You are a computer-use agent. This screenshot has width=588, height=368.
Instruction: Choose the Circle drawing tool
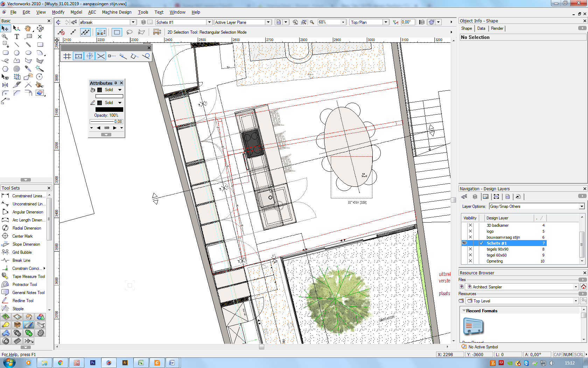click(16, 53)
